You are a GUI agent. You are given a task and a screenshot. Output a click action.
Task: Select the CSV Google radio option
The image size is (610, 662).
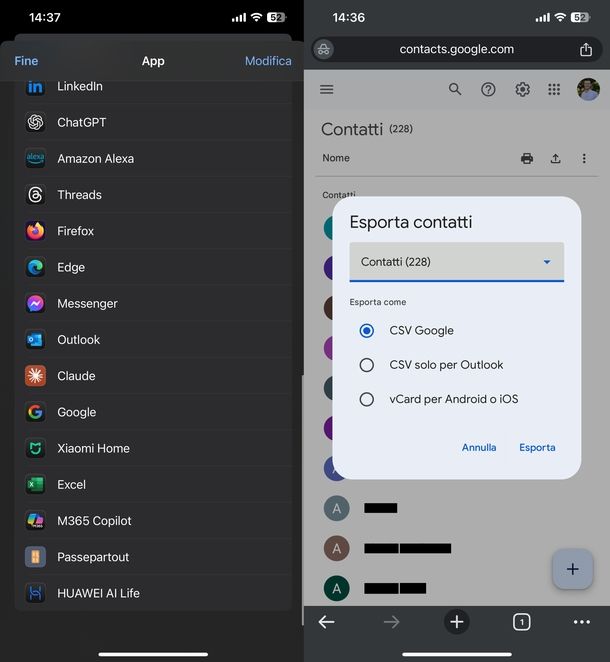366,331
